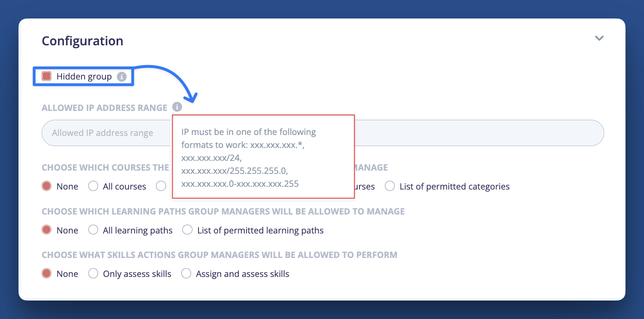
Task: Choose Only assess skills option
Action: pos(93,273)
